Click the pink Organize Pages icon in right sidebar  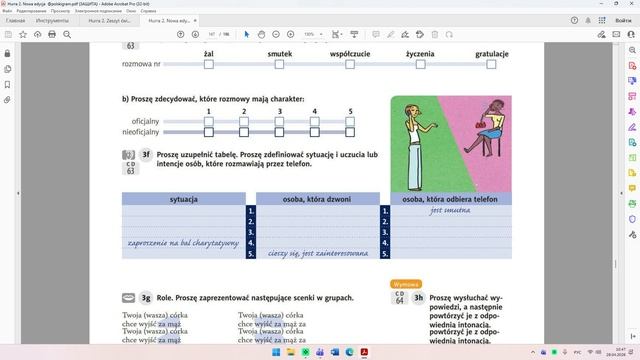tap(632, 96)
